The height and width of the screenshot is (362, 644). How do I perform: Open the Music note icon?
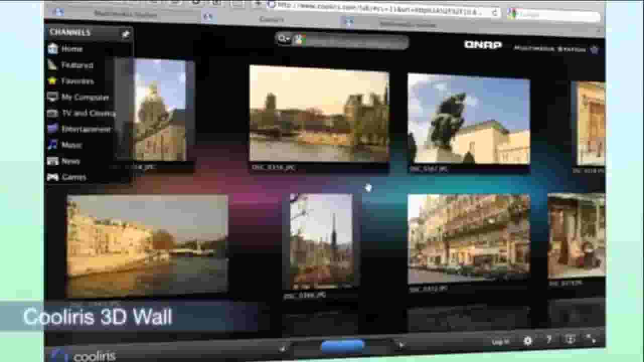point(53,145)
